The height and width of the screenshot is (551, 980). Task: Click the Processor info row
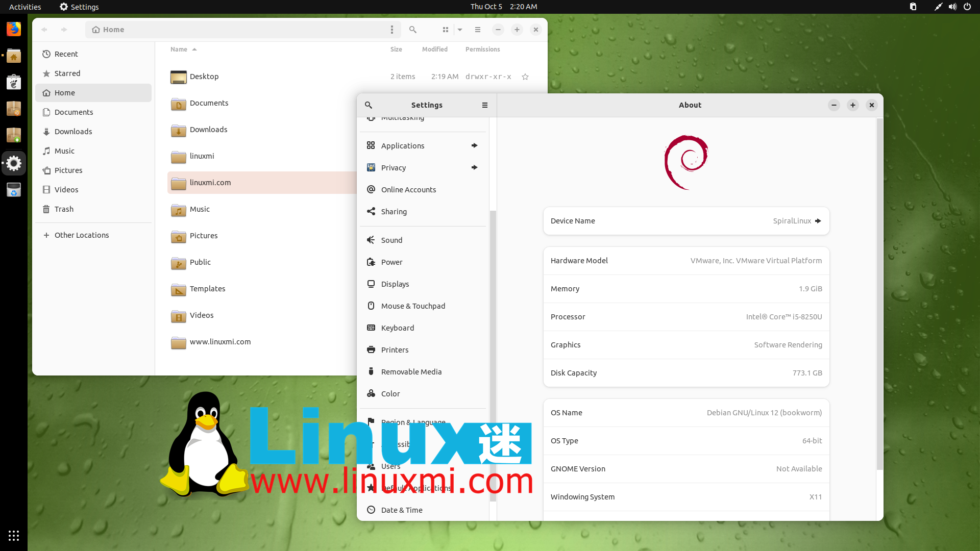(687, 317)
